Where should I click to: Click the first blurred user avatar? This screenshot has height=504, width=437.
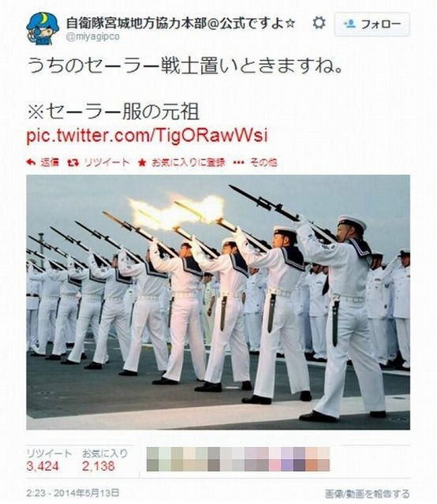(x=153, y=459)
